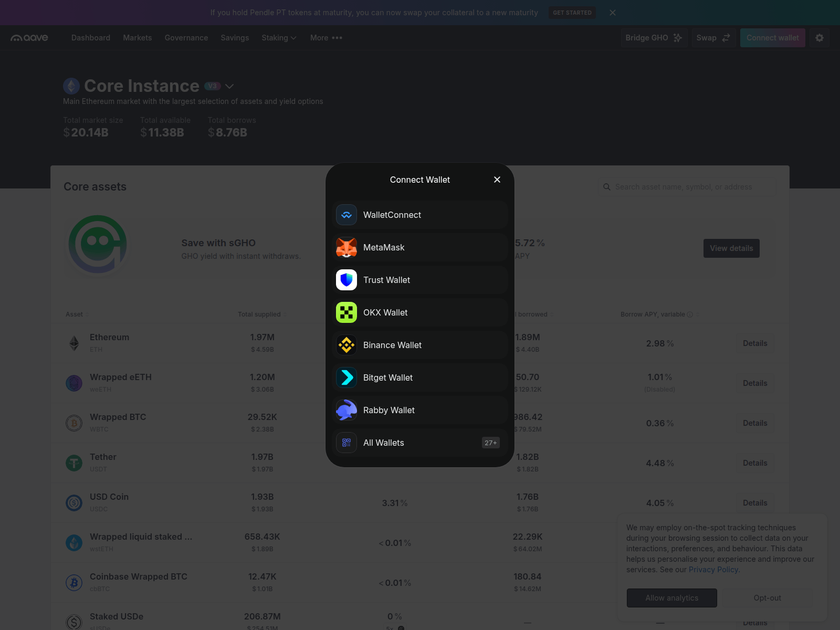
Task: Open the Governance nav item
Action: 186,38
